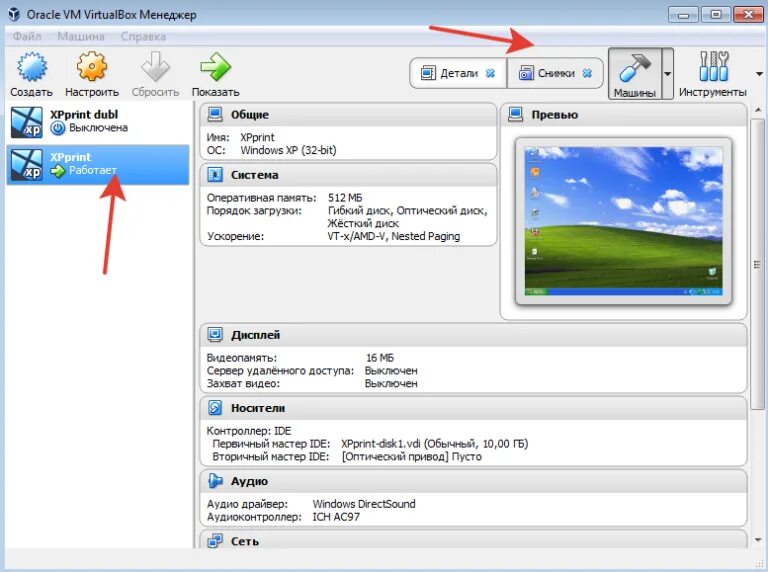Open Настроить settings gear icon
Image resolution: width=768 pixels, height=572 pixels.
click(x=92, y=67)
